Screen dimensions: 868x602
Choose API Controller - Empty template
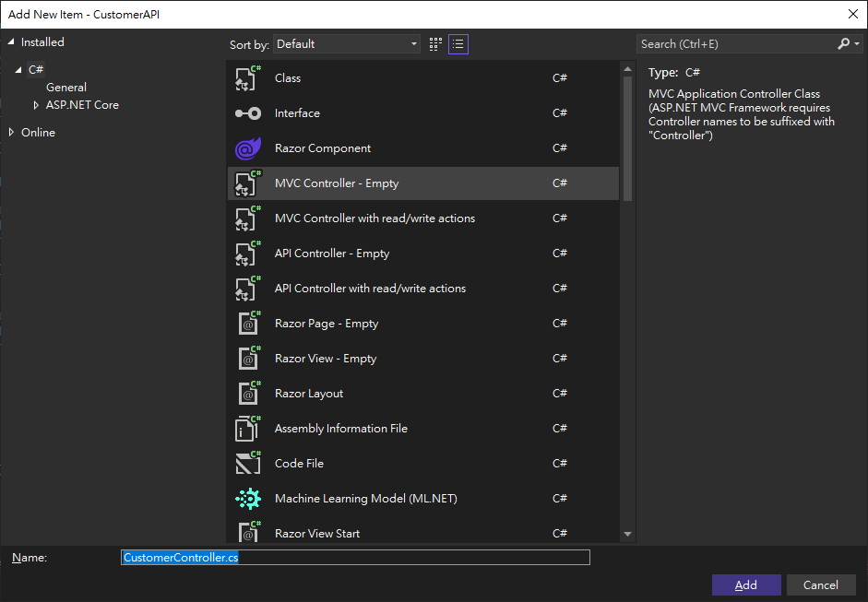pos(332,254)
